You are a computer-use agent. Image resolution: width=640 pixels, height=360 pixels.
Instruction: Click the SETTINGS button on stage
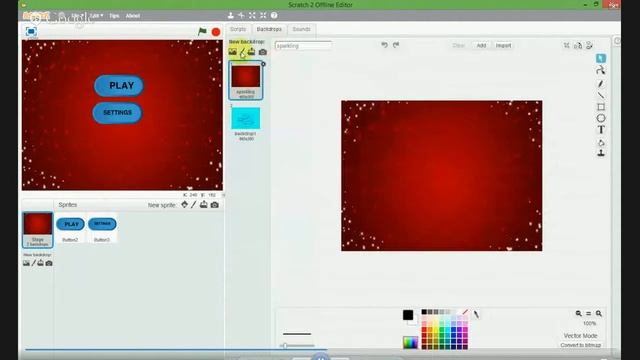118,113
